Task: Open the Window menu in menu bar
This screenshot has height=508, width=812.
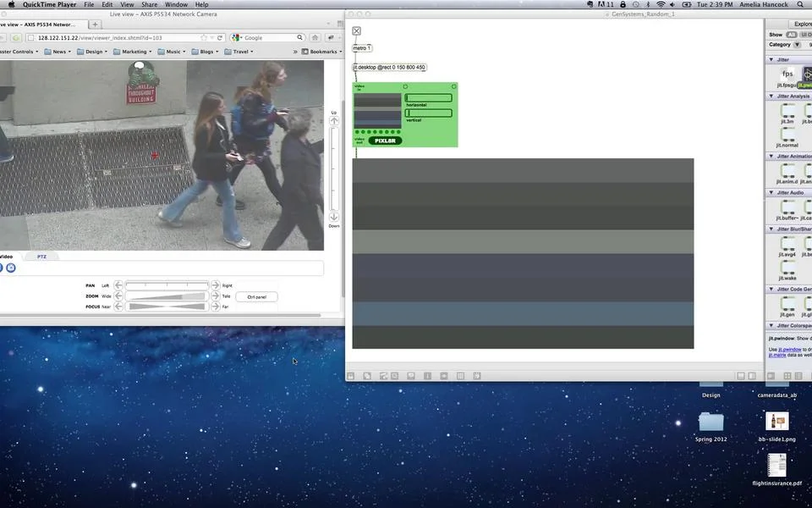Action: point(176,4)
